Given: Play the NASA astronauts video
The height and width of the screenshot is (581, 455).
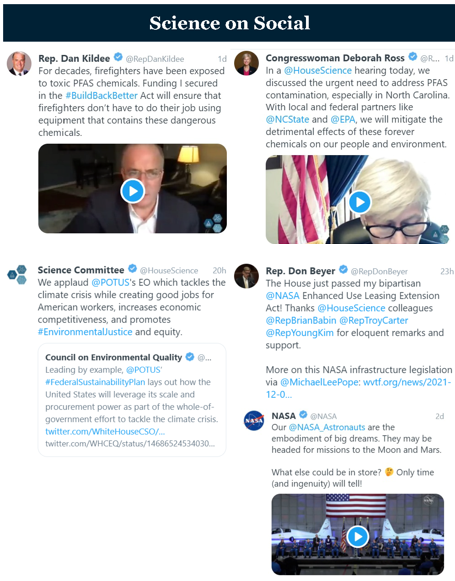Looking at the screenshot, I should tap(358, 536).
